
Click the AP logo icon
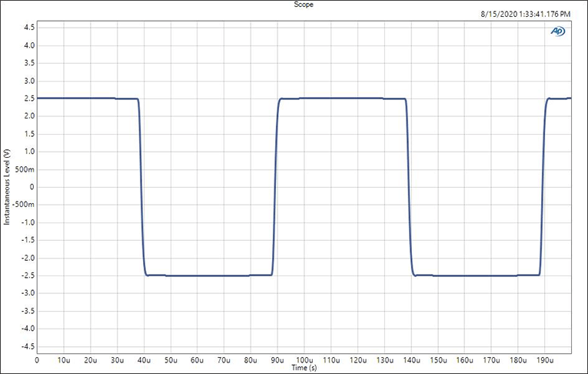(x=557, y=32)
